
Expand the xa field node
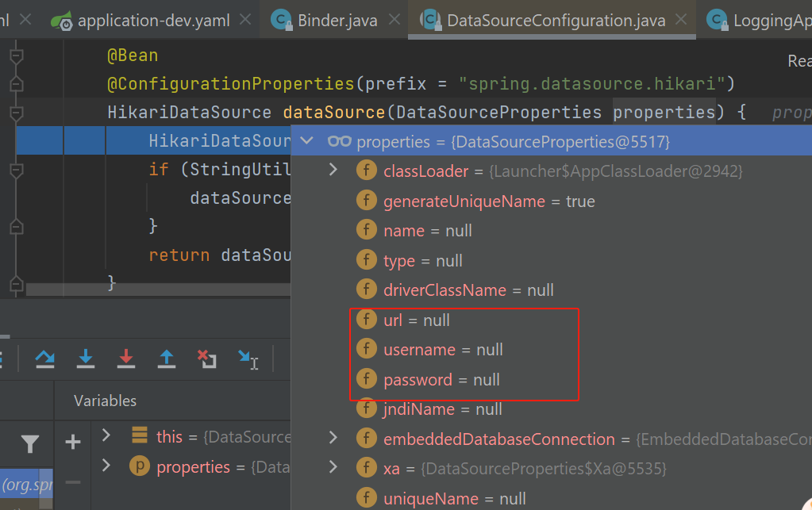click(333, 467)
